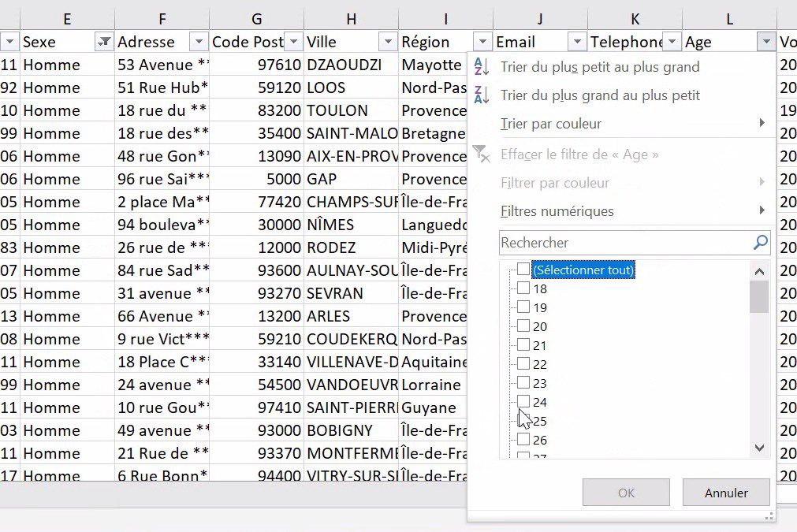Open the Email column filter dropdown
This screenshot has height=532, width=797.
tap(576, 41)
